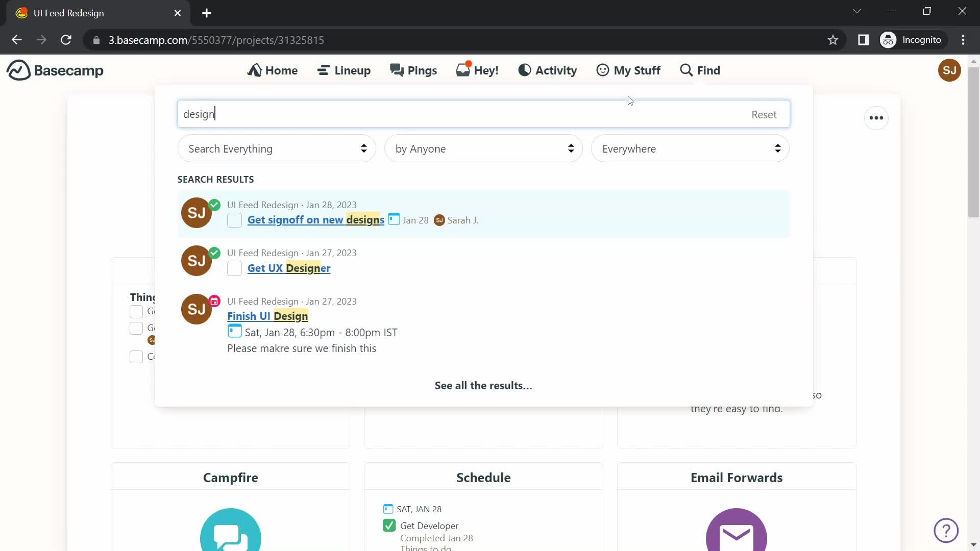Expand the Search Everything dropdown
Viewport: 980px width, 551px height.
pyautogui.click(x=276, y=148)
